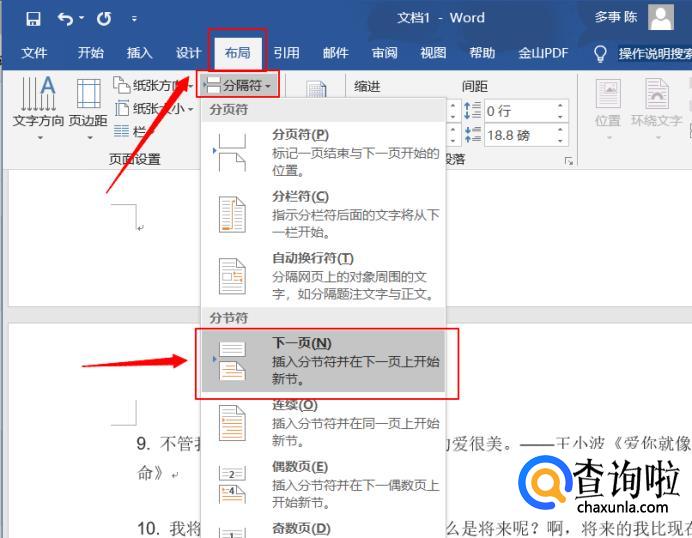
Task: Select the 布局 ribbon tab
Action: point(237,53)
